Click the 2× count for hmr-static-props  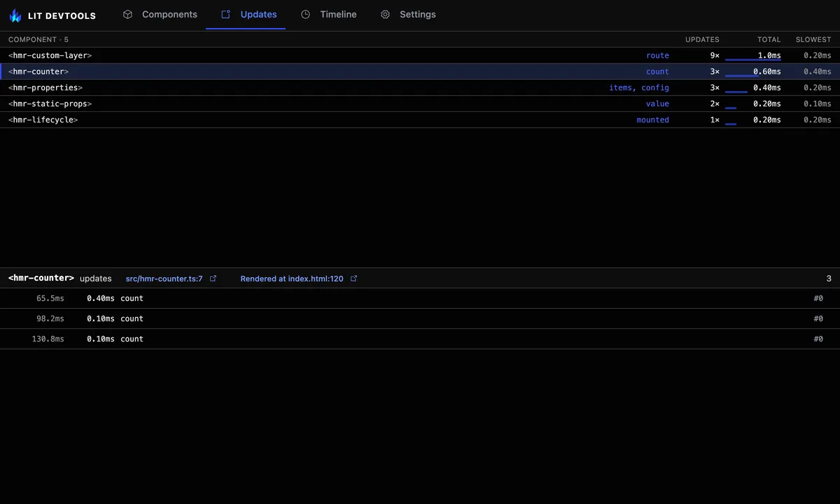pos(715,104)
